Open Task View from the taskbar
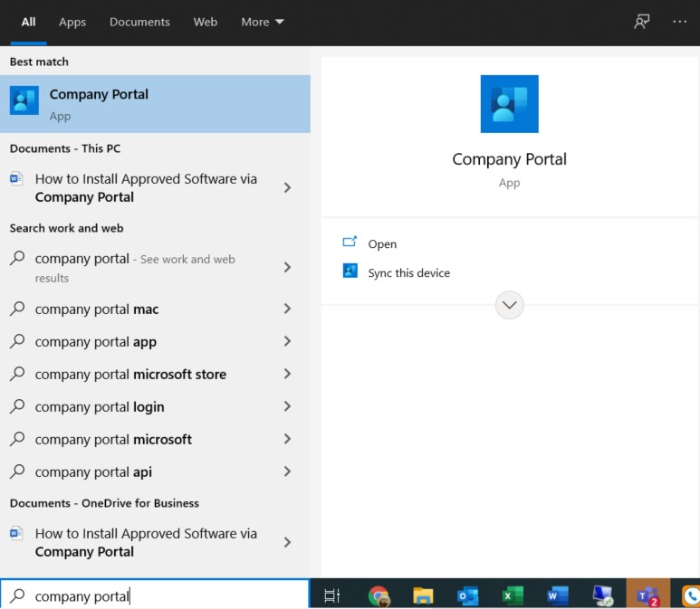 tap(331, 595)
